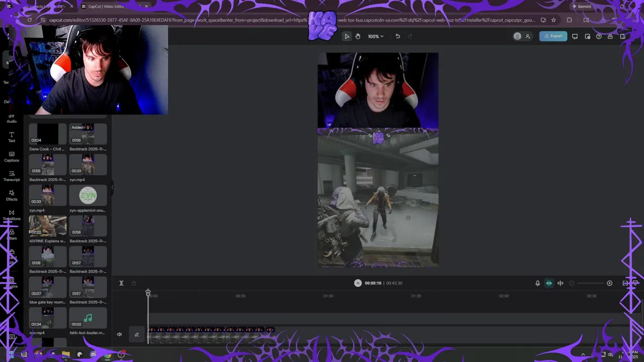Open the 100% zoom level dropdown
644x362 pixels.
375,36
